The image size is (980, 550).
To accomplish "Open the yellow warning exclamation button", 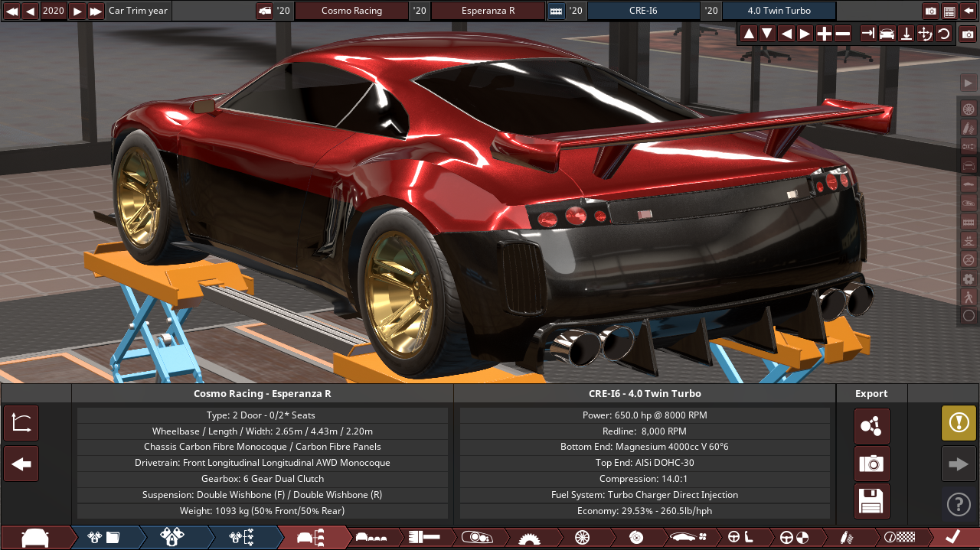I will pos(959,423).
